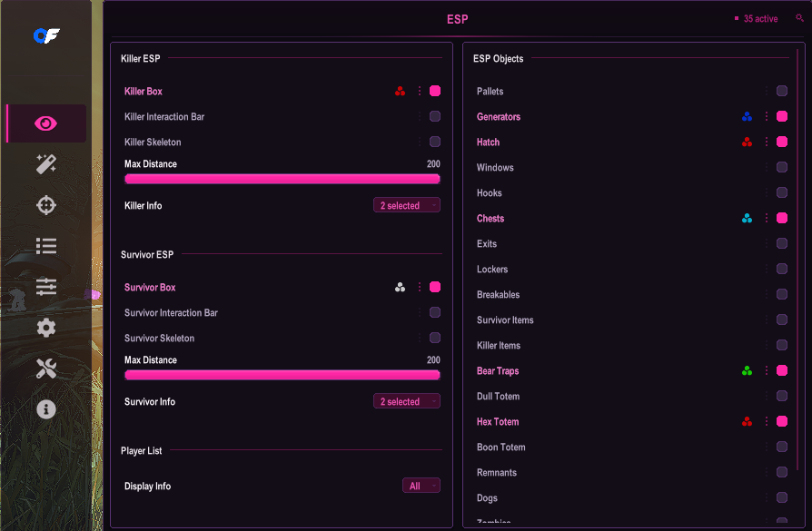
Task: Enable Survivor Items toggle
Action: coord(782,320)
